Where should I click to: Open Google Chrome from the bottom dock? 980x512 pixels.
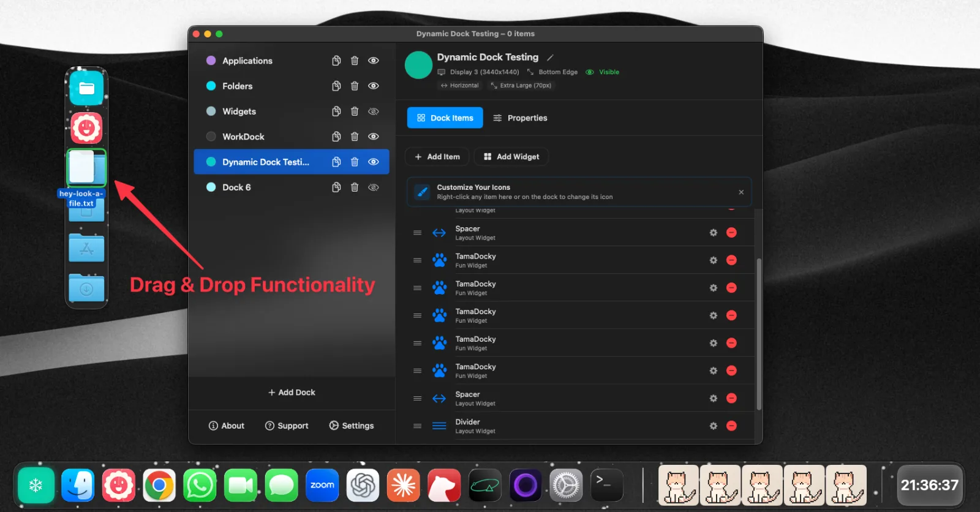(x=159, y=486)
